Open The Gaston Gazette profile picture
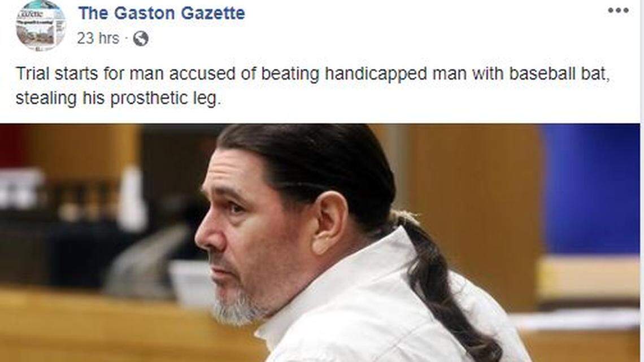The width and height of the screenshot is (644, 362). pos(40,25)
